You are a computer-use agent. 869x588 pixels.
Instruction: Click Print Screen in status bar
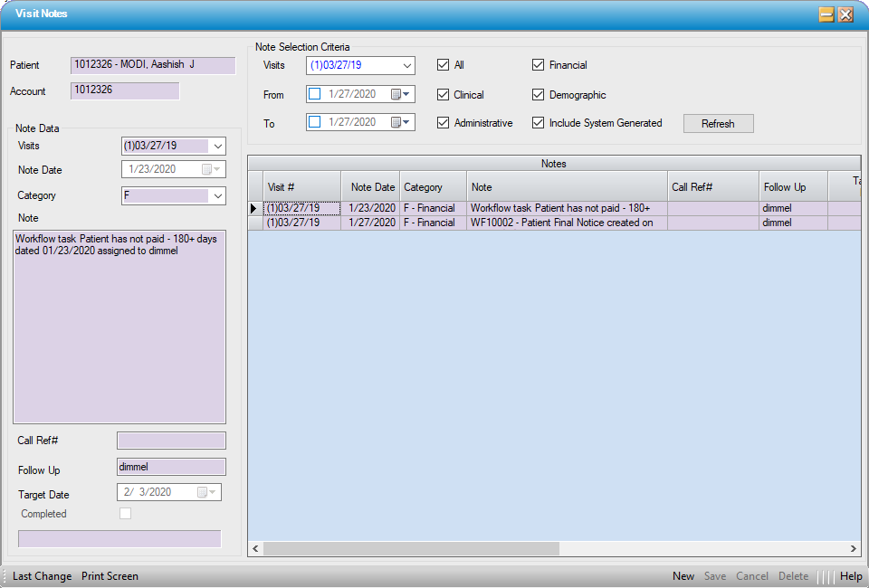(110, 576)
